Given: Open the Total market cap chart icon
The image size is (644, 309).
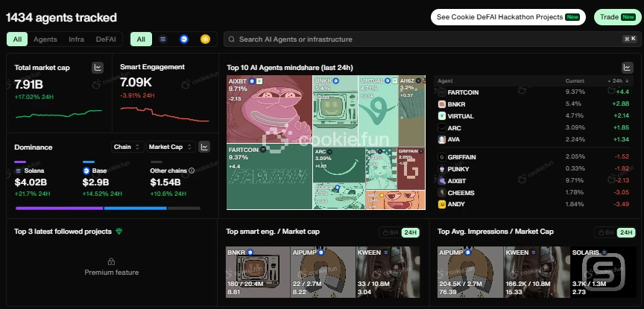Looking at the screenshot, I should [98, 68].
